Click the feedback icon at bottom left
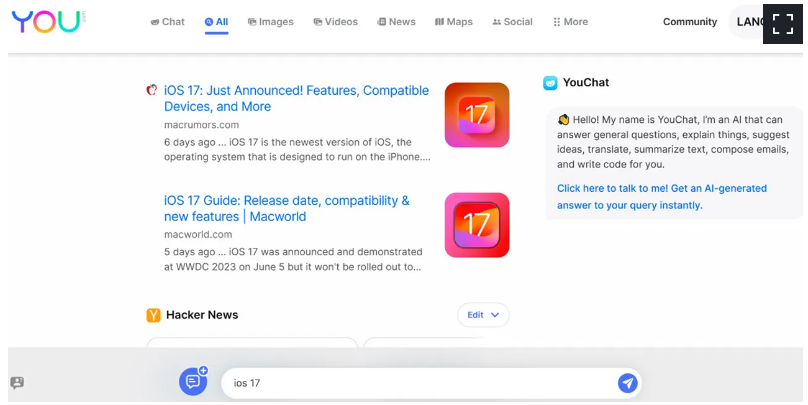Screen dimensions: 808x405 (17, 383)
